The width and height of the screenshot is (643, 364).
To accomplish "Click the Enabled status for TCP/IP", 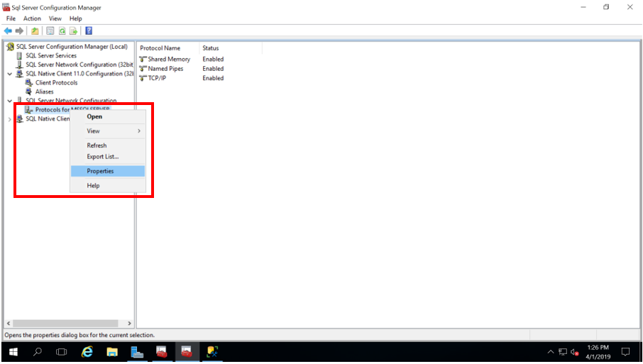I will [213, 78].
